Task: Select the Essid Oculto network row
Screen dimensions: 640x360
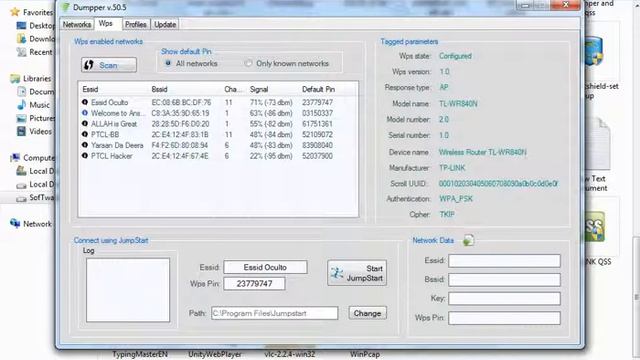Action: coord(218,102)
